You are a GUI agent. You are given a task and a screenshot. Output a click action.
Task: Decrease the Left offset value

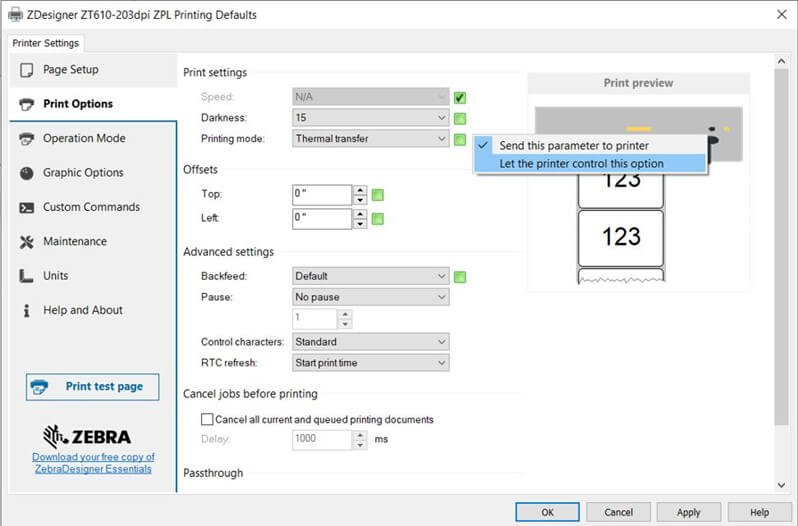360,224
